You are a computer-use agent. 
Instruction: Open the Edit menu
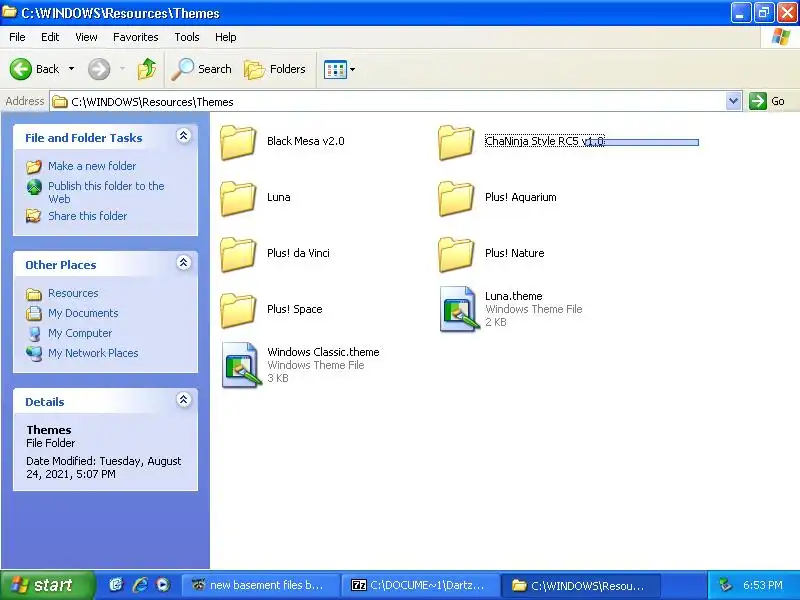pyautogui.click(x=50, y=37)
